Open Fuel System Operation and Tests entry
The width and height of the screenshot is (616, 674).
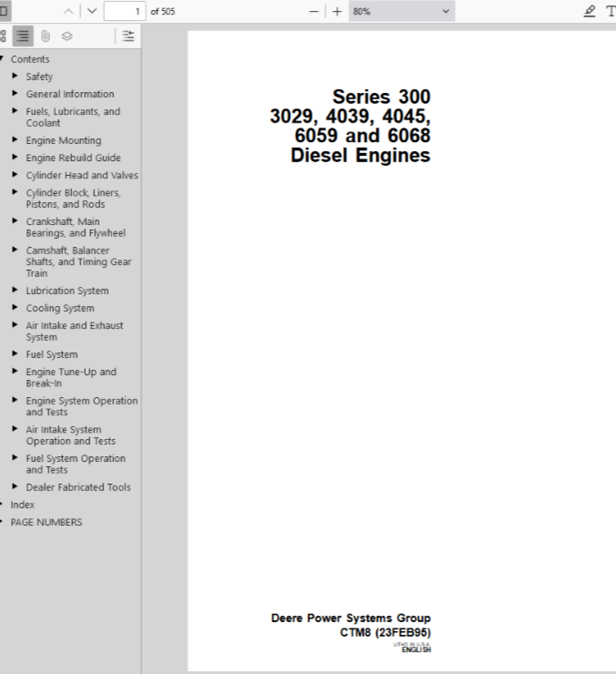(76, 464)
